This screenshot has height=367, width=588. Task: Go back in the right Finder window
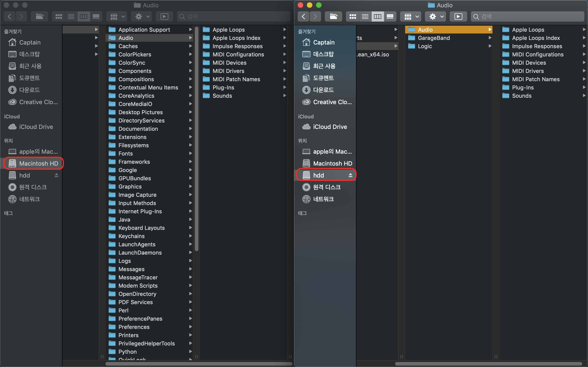pyautogui.click(x=303, y=17)
